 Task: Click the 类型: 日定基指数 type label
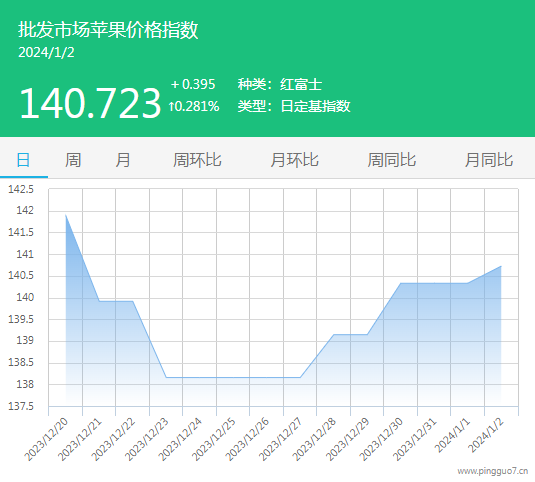[294, 106]
